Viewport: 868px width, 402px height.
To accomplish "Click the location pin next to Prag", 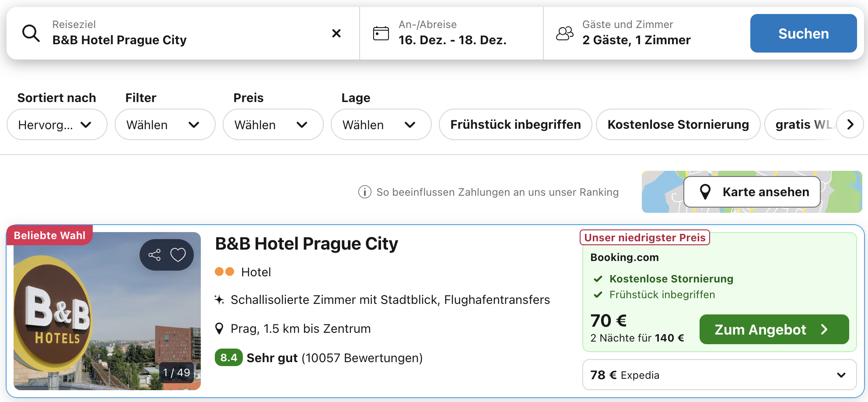I will click(220, 328).
